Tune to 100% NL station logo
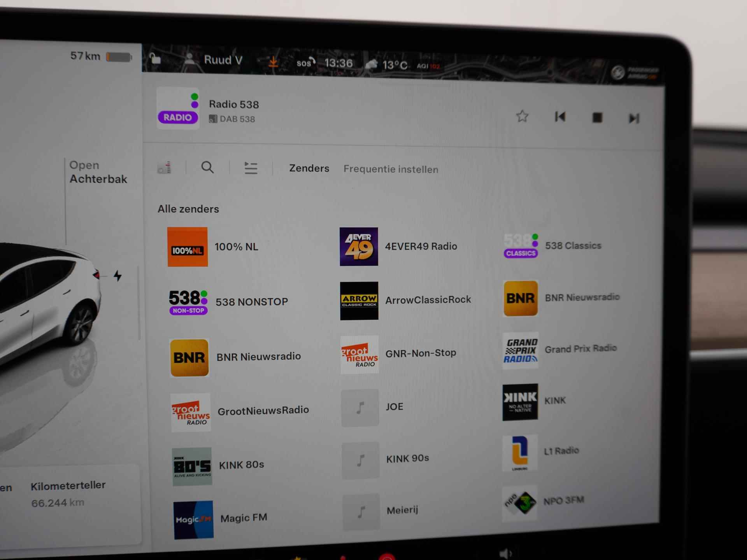 click(x=188, y=247)
